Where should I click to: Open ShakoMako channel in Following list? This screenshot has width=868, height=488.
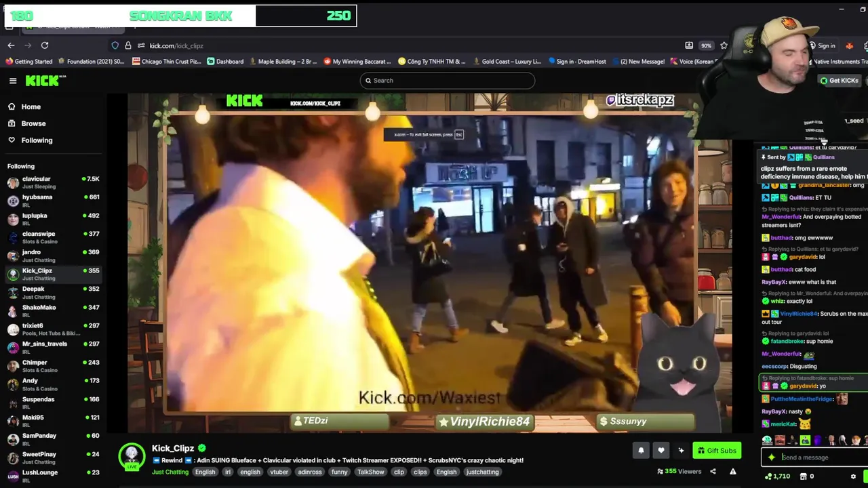tap(53, 310)
